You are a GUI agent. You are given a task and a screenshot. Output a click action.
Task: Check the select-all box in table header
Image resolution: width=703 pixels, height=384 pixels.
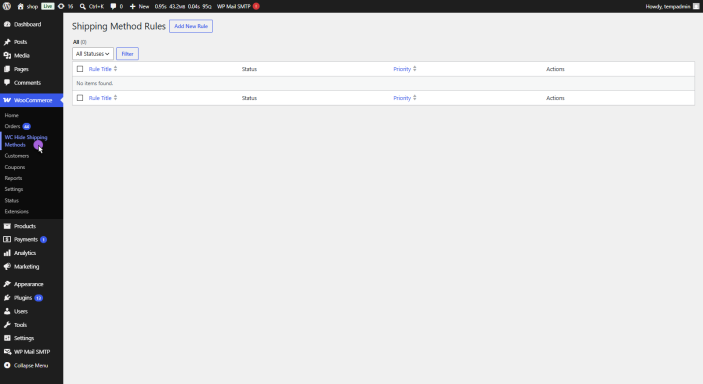pos(80,69)
